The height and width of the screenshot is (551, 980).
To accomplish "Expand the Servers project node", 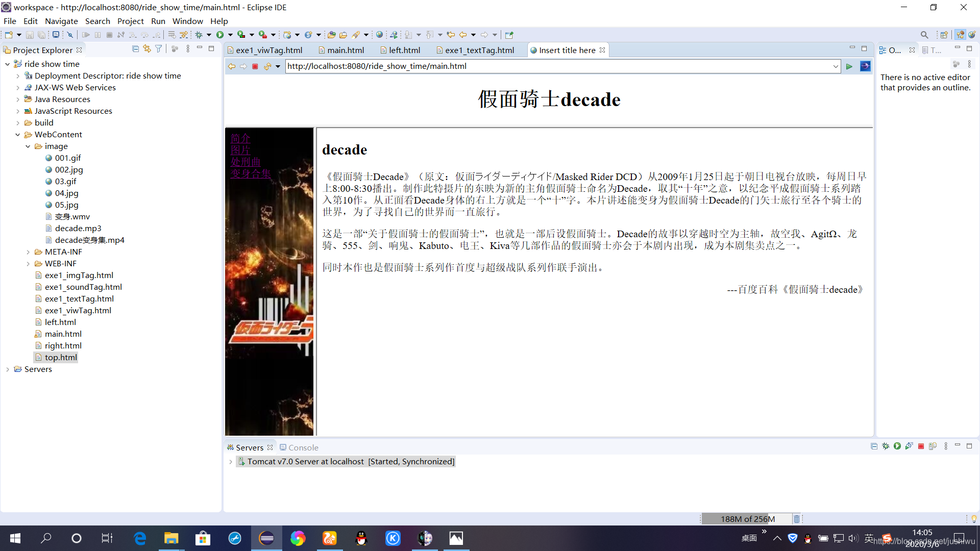I will (7, 369).
